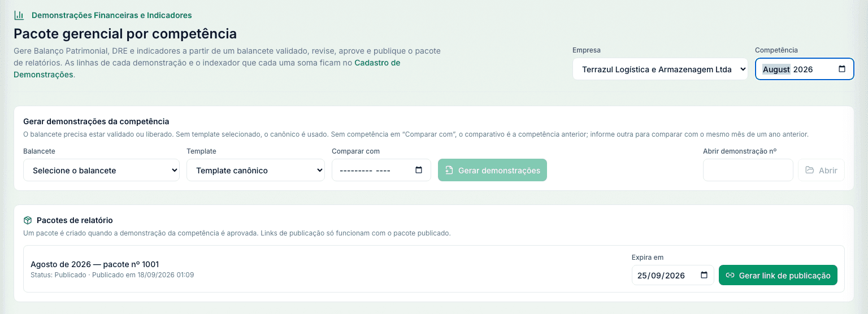The image size is (868, 314).
Task: Click the Gerar demonstrações button
Action: pyautogui.click(x=492, y=170)
